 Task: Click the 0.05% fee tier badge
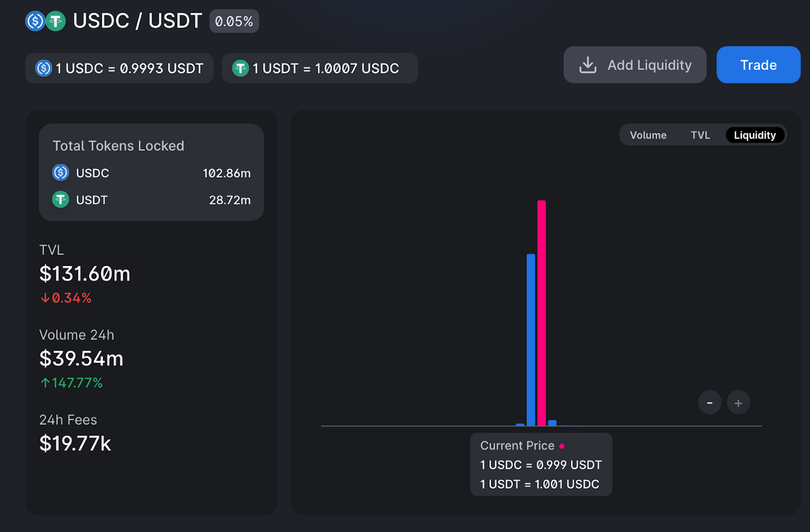point(234,21)
